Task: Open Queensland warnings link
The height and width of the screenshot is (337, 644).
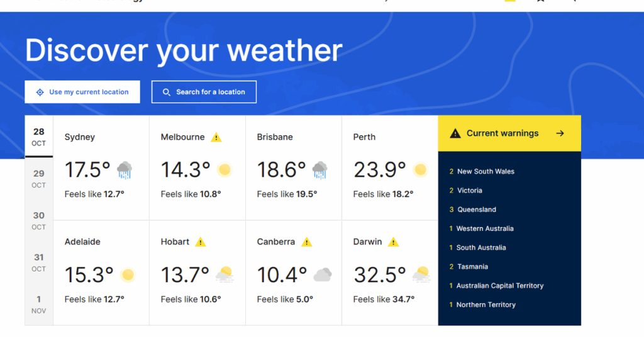Action: [477, 209]
